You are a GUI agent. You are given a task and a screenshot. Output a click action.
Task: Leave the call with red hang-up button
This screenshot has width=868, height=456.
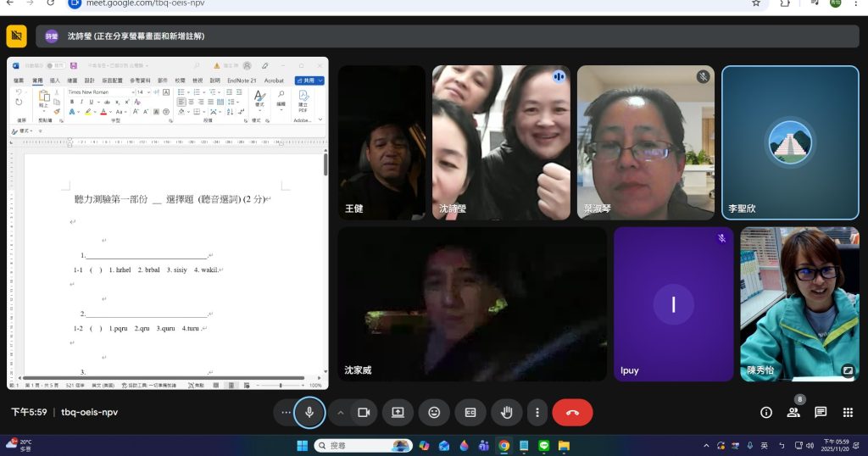coord(572,413)
